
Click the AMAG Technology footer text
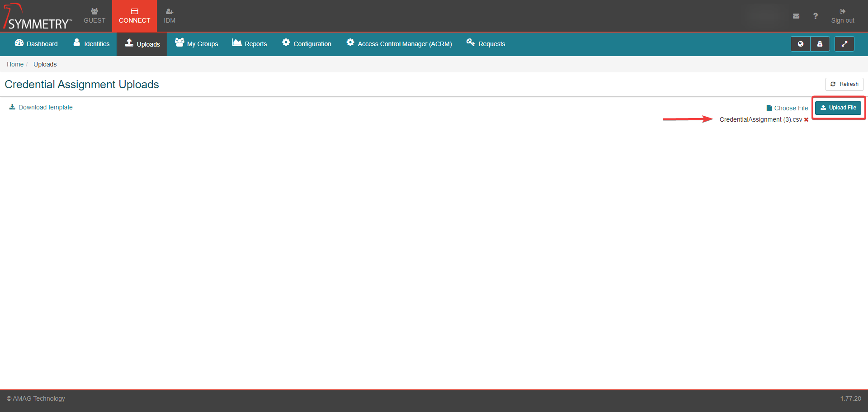[36, 398]
